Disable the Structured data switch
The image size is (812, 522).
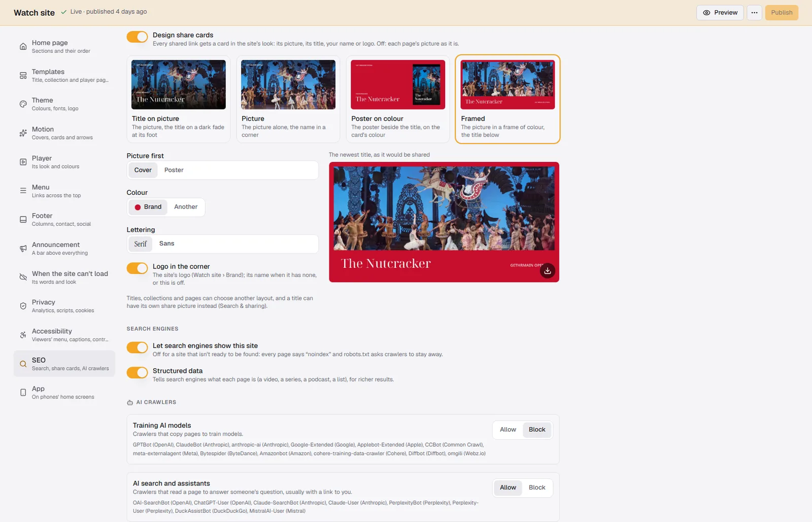137,372
